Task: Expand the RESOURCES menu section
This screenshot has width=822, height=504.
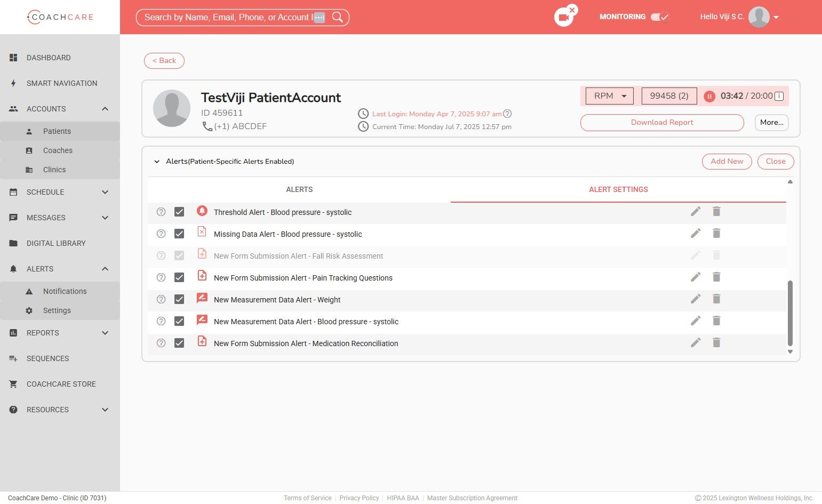Action: pos(105,410)
